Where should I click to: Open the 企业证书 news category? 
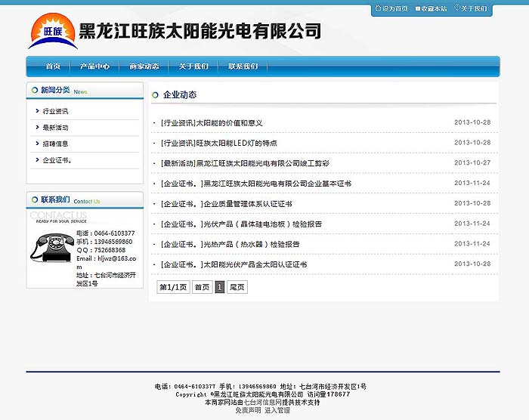(x=57, y=160)
